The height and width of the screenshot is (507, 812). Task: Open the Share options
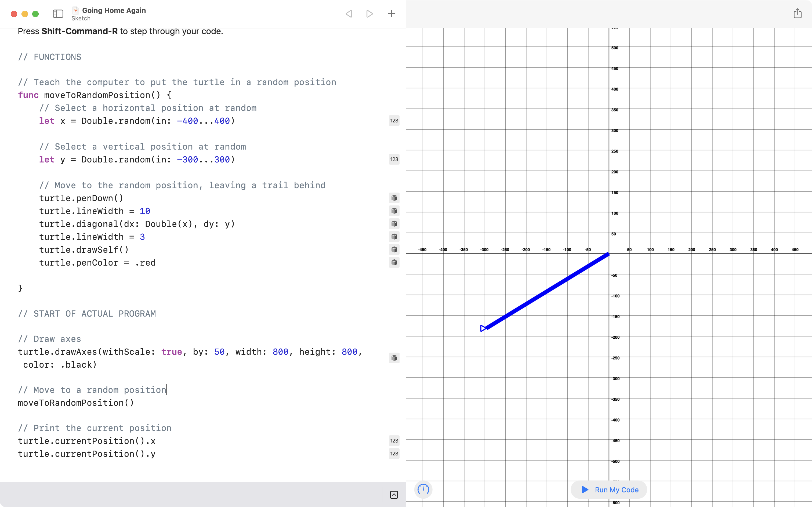tap(797, 13)
